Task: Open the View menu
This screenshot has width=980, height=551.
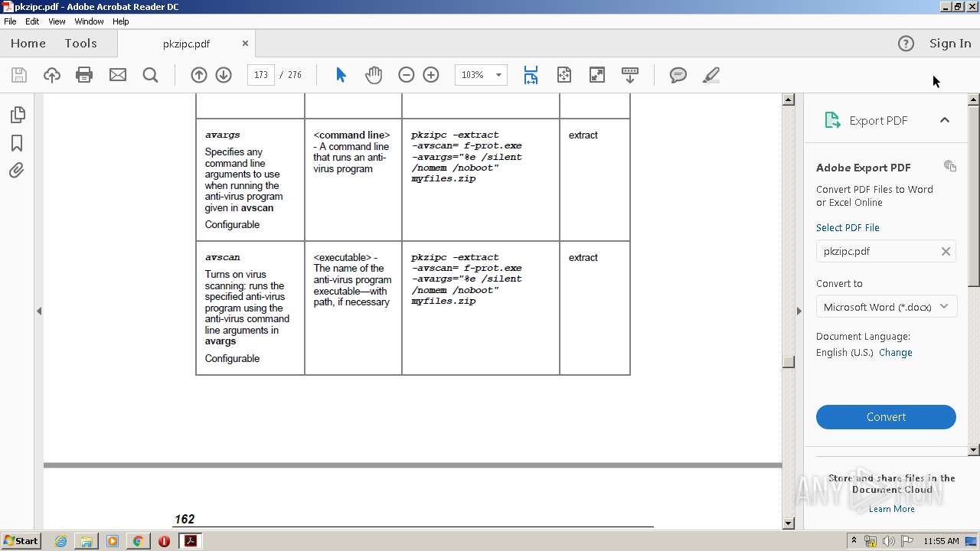Action: pyautogui.click(x=57, y=21)
